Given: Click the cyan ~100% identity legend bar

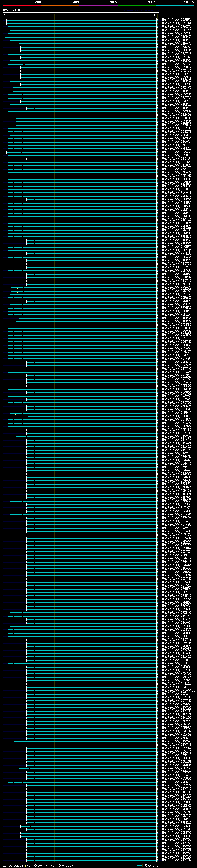Looking at the screenshot, I should pyautogui.click(x=175, y=6).
